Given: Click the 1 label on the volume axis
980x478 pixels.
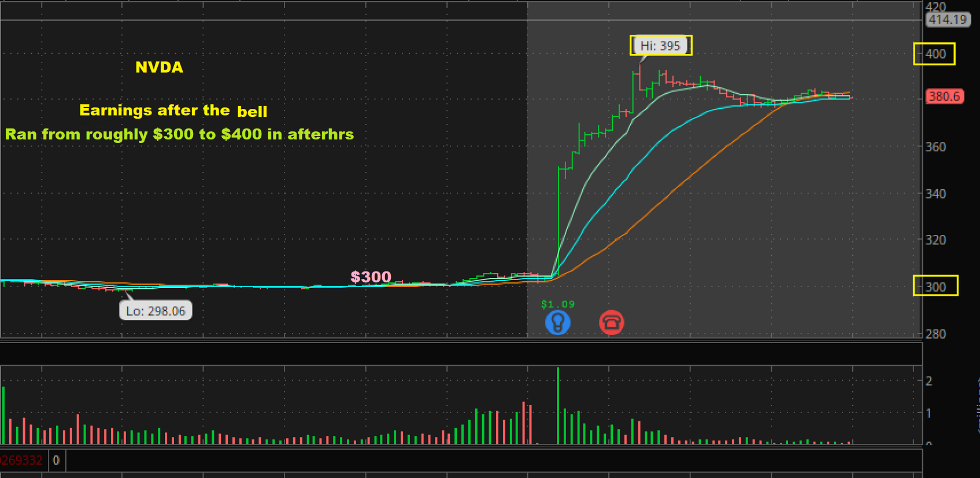Looking at the screenshot, I should point(929,413).
